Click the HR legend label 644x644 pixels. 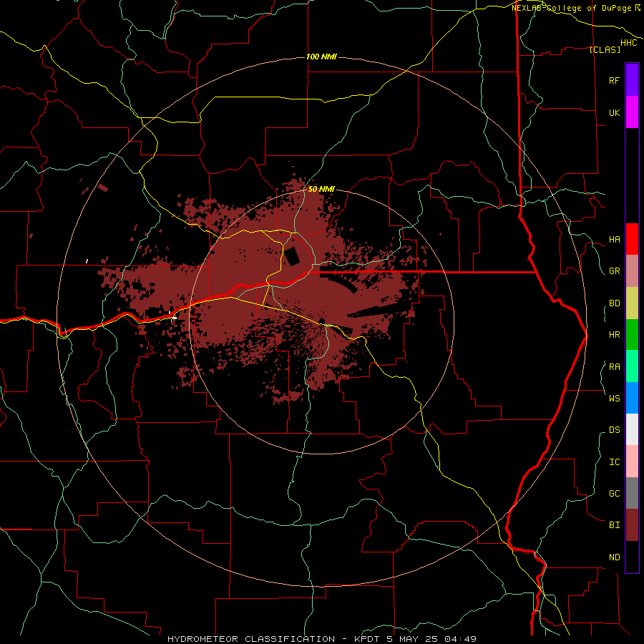pos(614,335)
